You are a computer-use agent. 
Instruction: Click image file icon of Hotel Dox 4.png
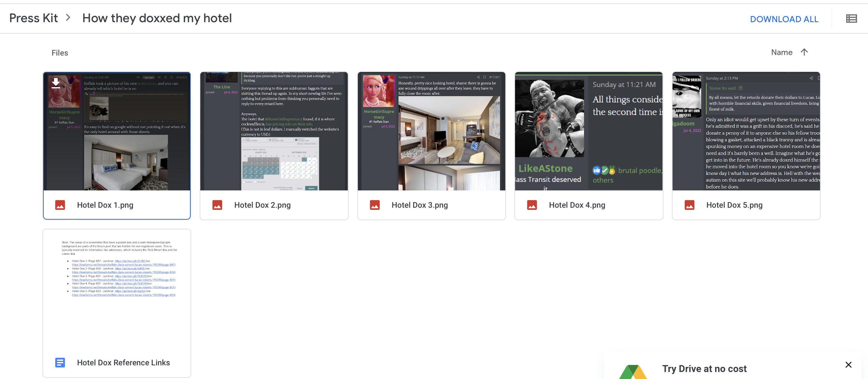tap(532, 205)
